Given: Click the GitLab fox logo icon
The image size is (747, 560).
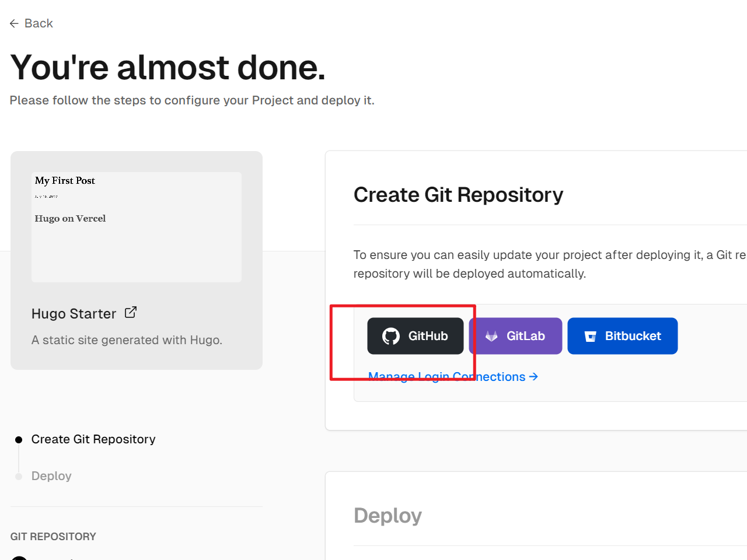Looking at the screenshot, I should 491,336.
